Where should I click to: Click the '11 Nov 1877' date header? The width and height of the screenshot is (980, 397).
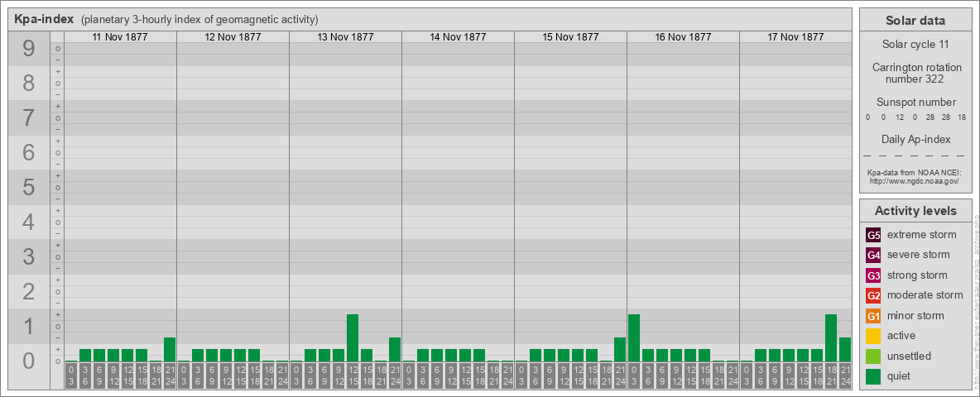tap(120, 37)
